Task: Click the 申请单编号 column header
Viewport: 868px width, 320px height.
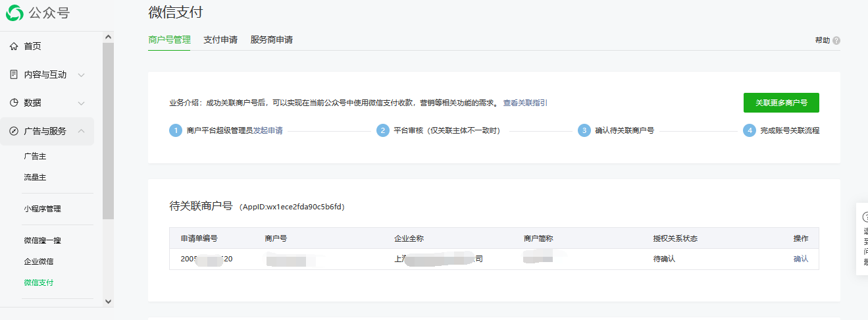Action: point(199,238)
